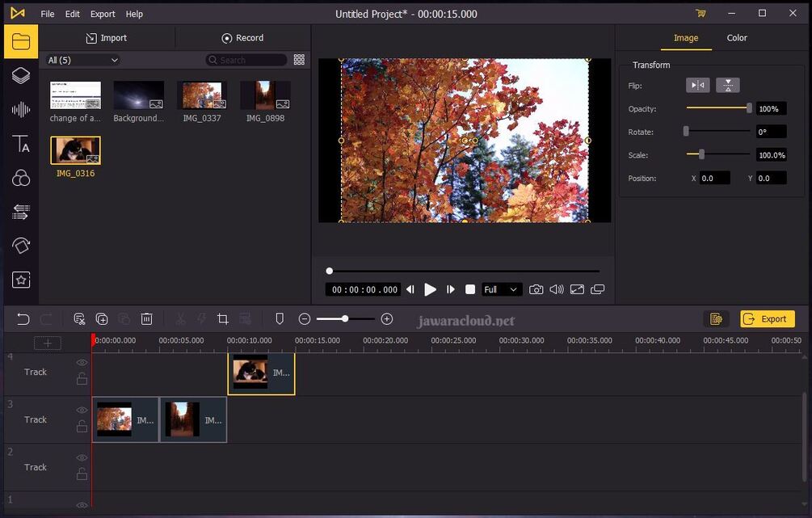Open the Export menu
This screenshot has height=518, width=812.
point(103,14)
